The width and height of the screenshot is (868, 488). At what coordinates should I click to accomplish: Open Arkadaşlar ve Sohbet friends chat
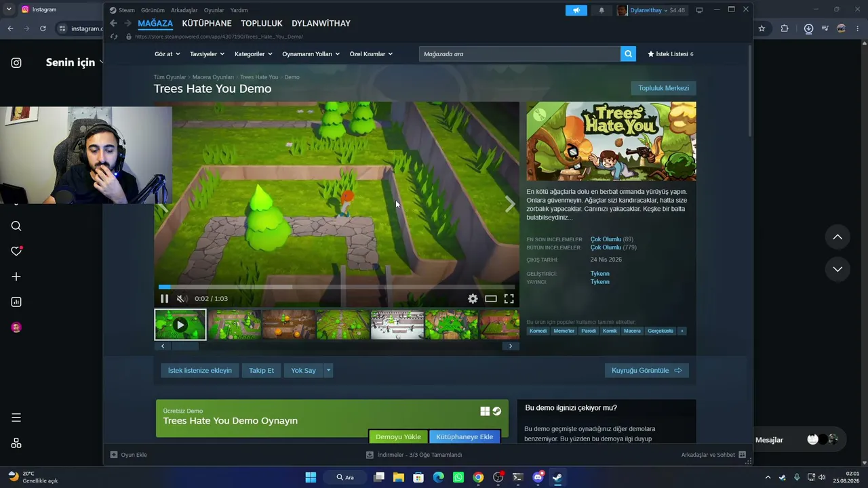[713, 455]
